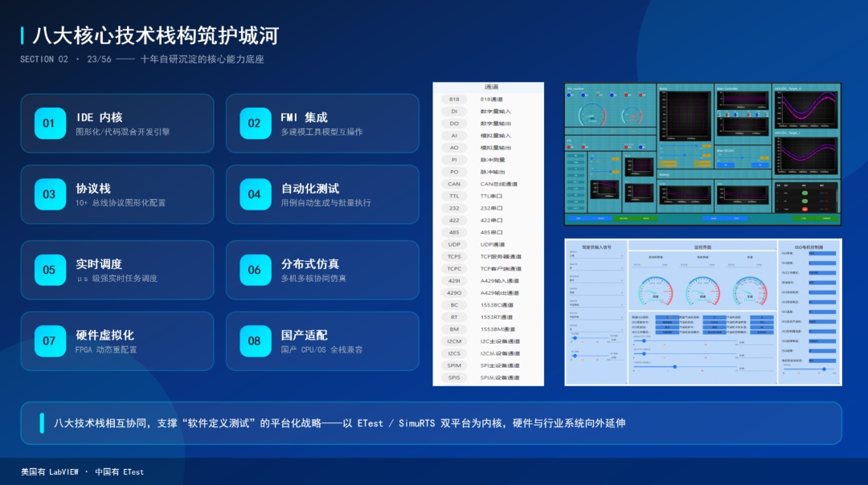Click the 06 badge next to 分布式仿真
This screenshot has width=868, height=485.
pyautogui.click(x=256, y=270)
